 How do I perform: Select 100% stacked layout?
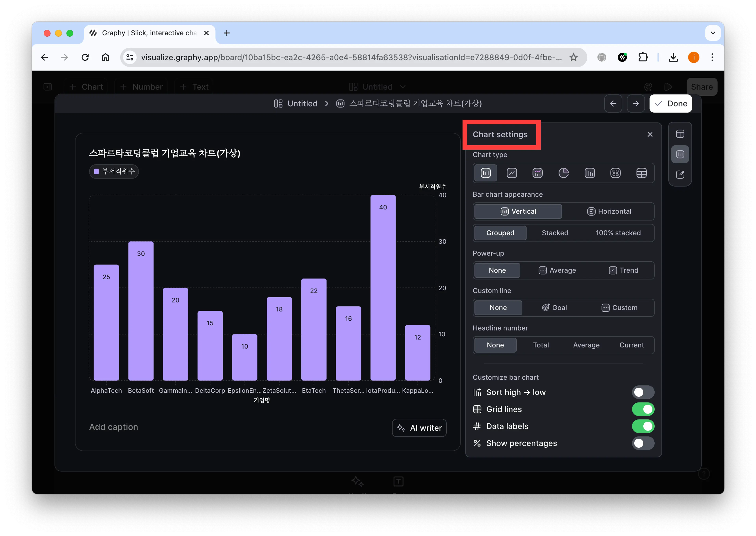point(617,233)
